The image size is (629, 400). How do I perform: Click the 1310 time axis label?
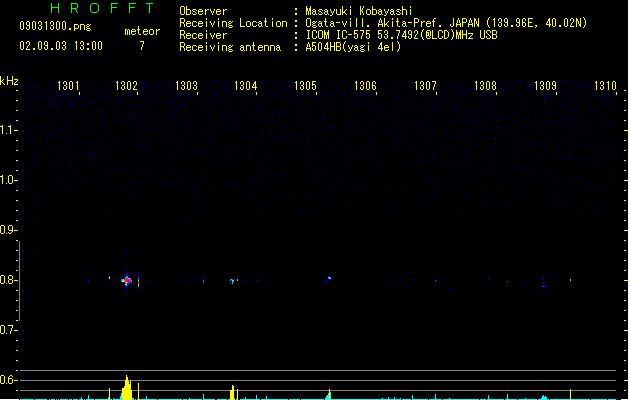click(x=605, y=85)
